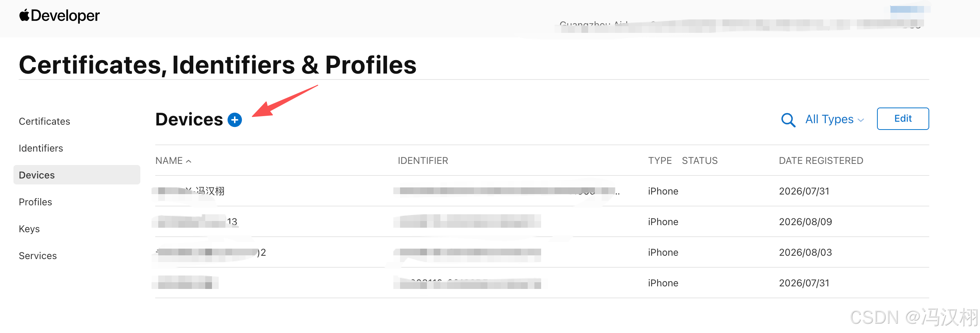Sort by the DATE REGISTERED column header
Image resolution: width=980 pixels, height=333 pixels.
point(821,161)
